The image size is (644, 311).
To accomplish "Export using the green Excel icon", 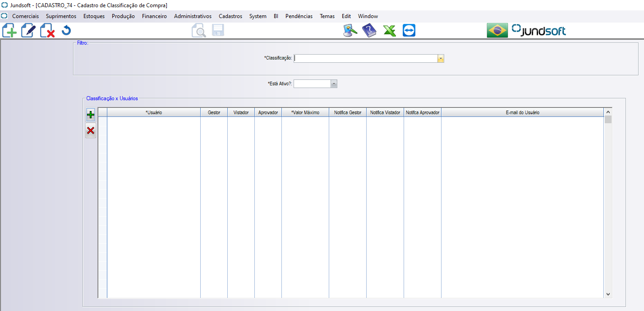I will pyautogui.click(x=389, y=31).
